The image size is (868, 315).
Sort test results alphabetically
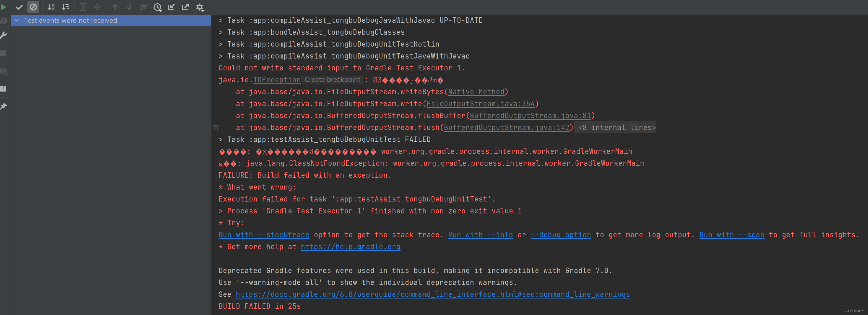pos(51,7)
